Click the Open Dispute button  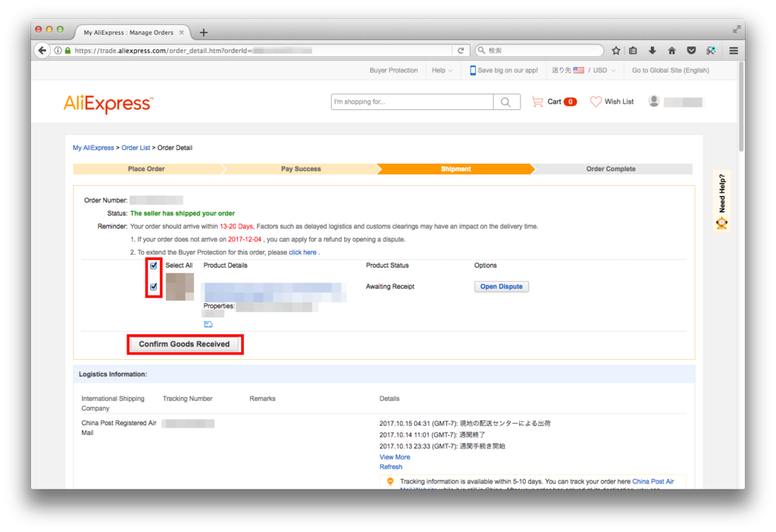pyautogui.click(x=502, y=286)
